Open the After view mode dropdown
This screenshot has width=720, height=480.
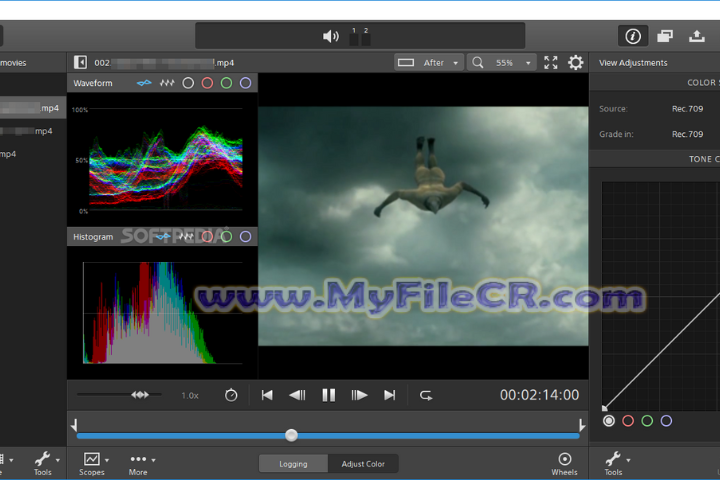[x=428, y=62]
